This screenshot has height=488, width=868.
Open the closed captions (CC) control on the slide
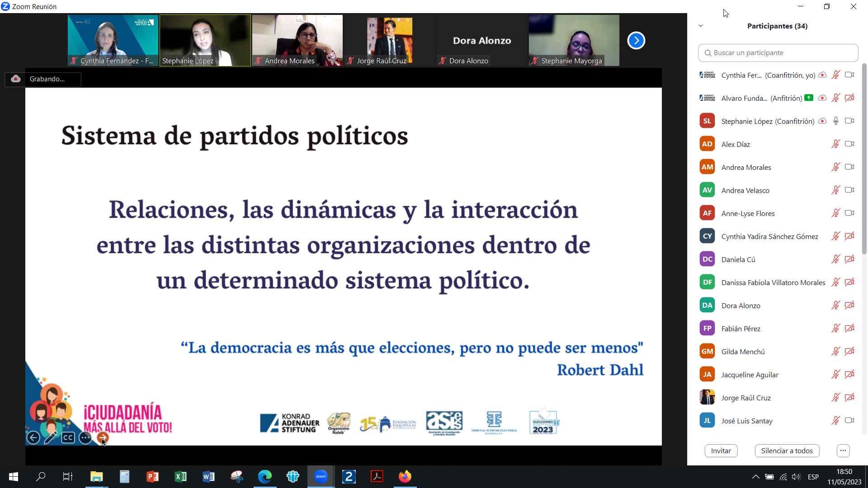pyautogui.click(x=68, y=437)
